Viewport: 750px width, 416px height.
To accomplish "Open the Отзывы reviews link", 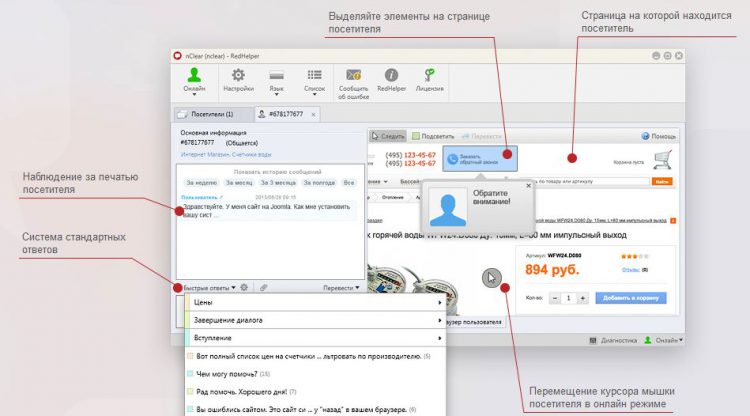I will click(x=630, y=270).
